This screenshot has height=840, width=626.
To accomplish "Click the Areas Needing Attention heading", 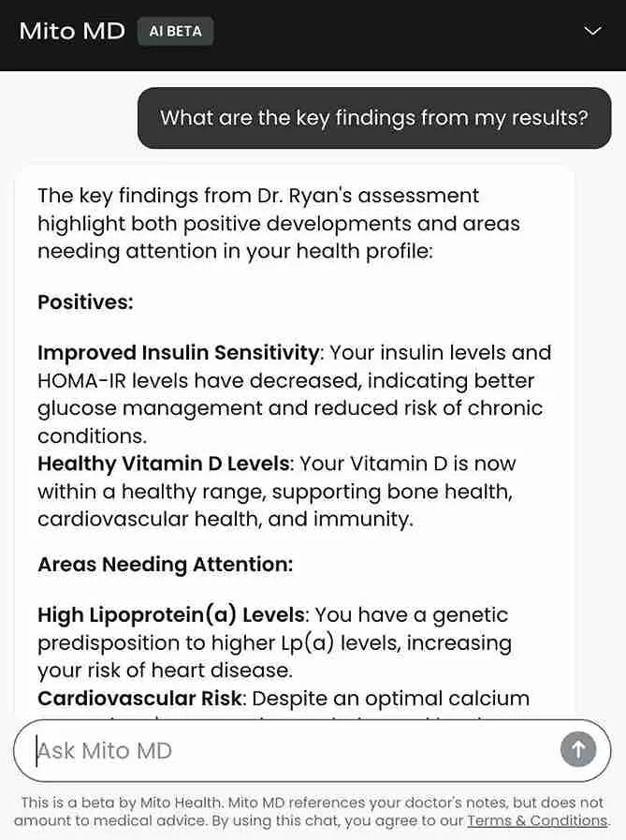I will tap(165, 565).
